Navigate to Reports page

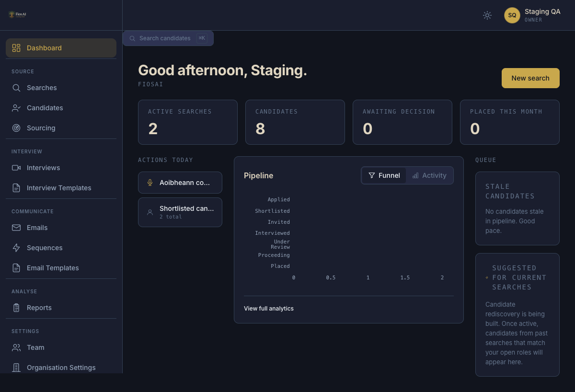(x=61, y=308)
